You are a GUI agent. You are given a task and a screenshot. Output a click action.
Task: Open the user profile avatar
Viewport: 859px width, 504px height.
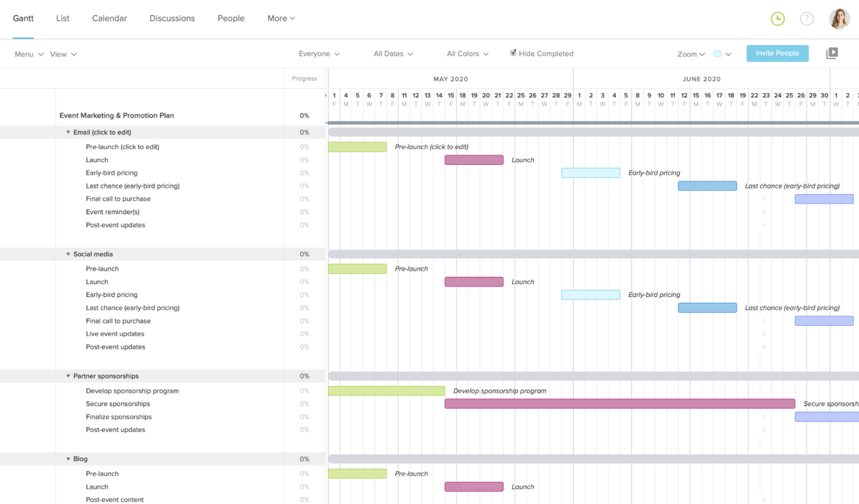[x=839, y=19]
